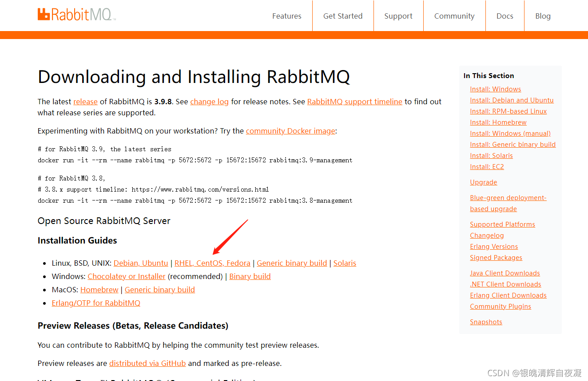588x381 pixels.
Task: Open sidebar Install: Debian and Ubuntu
Action: [512, 100]
